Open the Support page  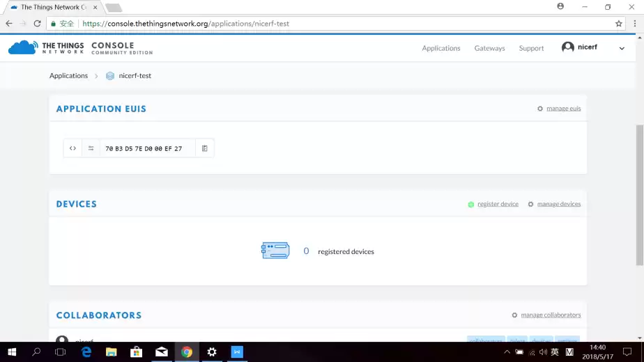(531, 48)
